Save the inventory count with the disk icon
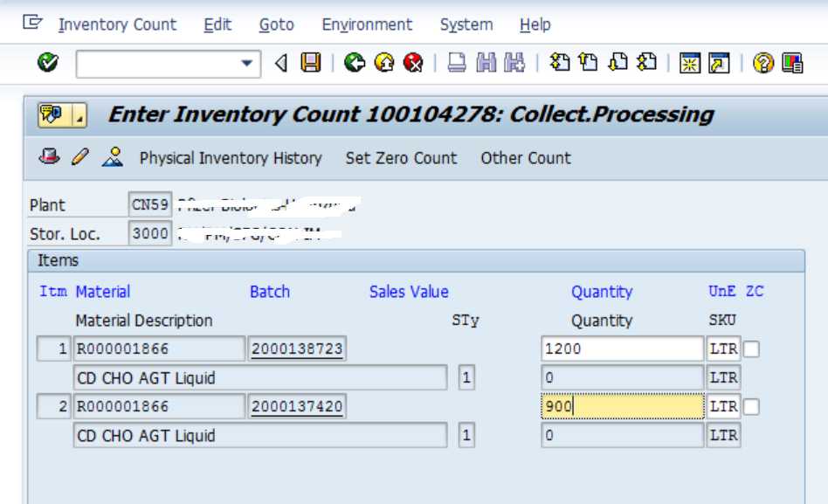 click(311, 63)
